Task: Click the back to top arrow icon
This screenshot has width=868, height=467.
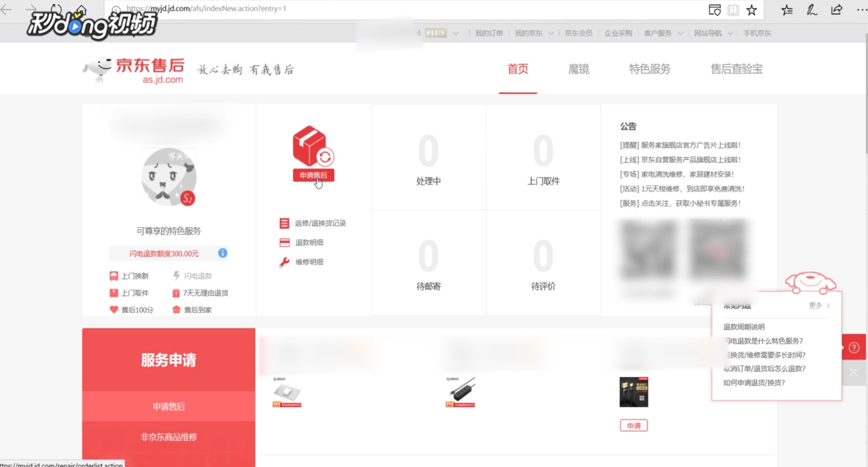Action: tap(854, 373)
